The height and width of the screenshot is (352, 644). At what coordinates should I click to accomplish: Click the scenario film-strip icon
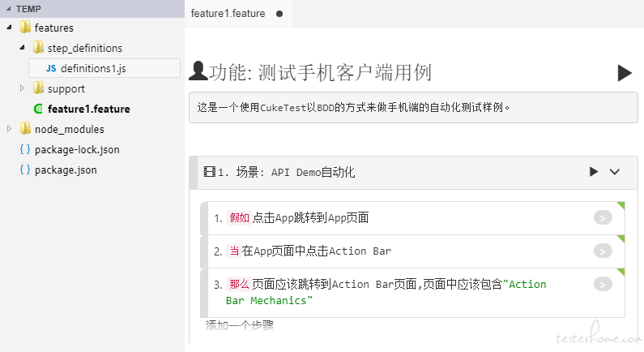click(x=210, y=171)
